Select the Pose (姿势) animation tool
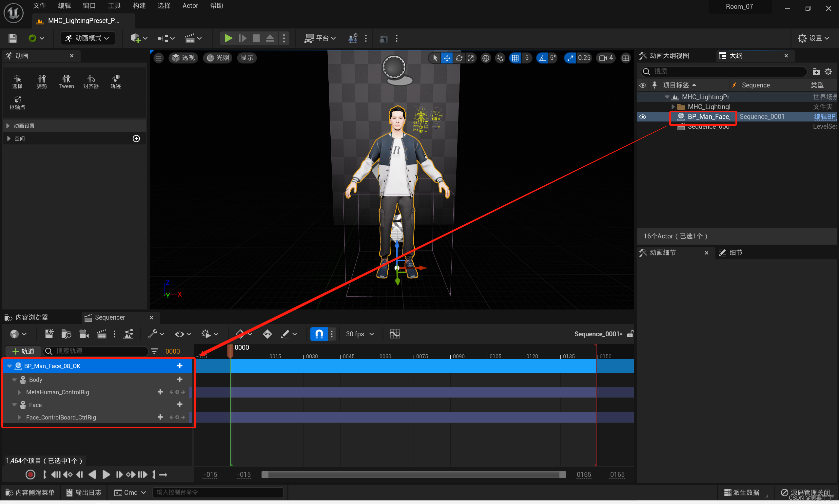 [x=42, y=82]
